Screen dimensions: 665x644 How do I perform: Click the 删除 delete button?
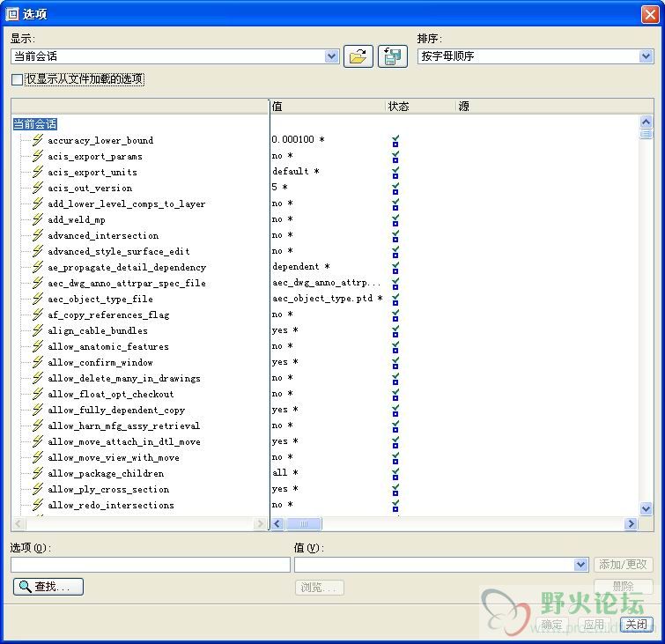click(623, 587)
